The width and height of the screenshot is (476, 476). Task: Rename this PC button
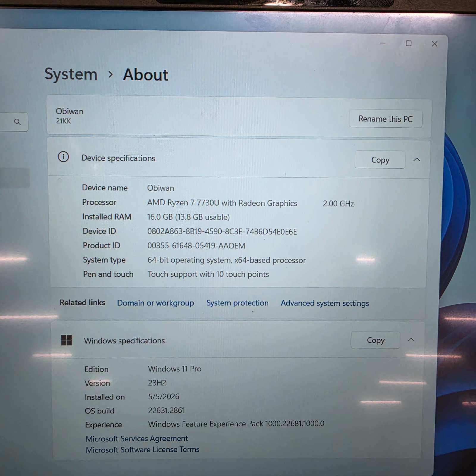385,119
